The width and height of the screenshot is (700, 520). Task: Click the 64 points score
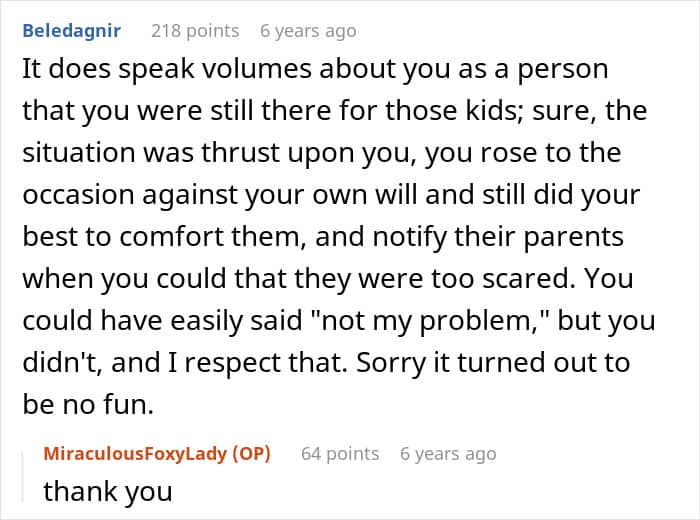pyautogui.click(x=340, y=454)
